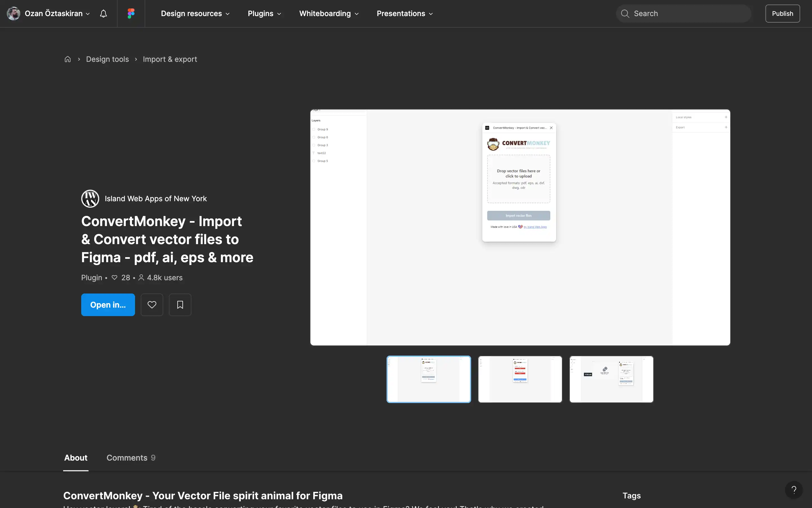Click the drop vector files upload area
This screenshot has width=812, height=508.
518,179
